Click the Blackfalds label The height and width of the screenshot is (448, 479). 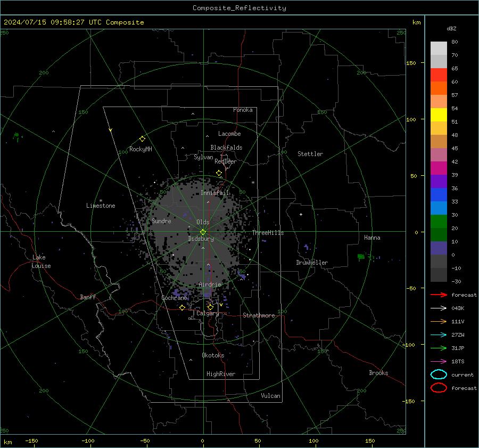[226, 148]
